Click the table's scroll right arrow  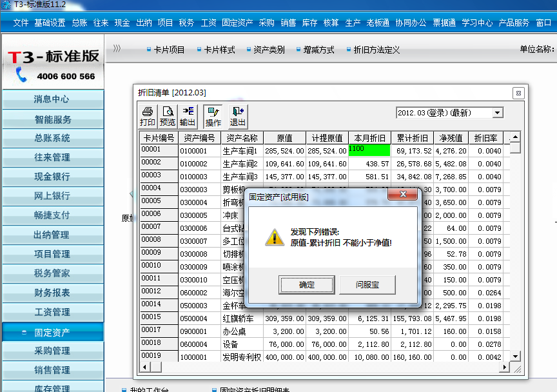[504, 367]
